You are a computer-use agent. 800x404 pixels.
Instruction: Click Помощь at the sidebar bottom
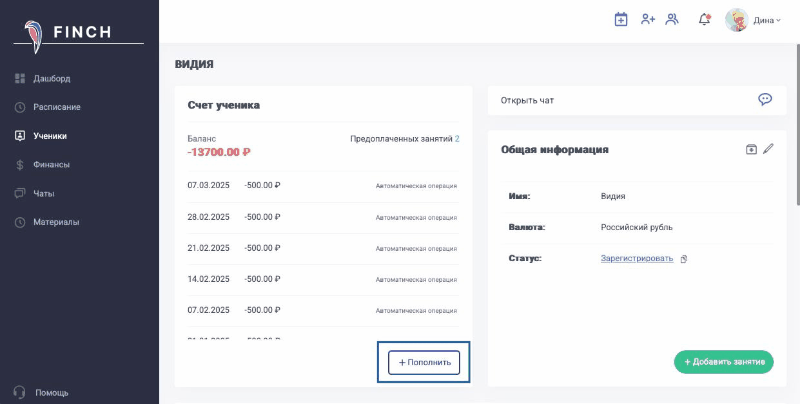click(x=51, y=392)
